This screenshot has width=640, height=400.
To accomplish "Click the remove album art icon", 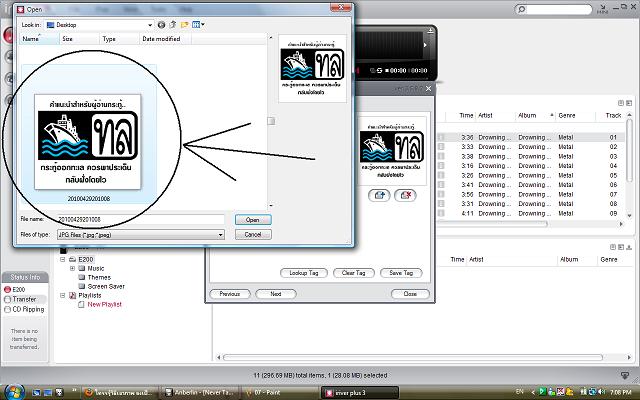I will tap(405, 195).
